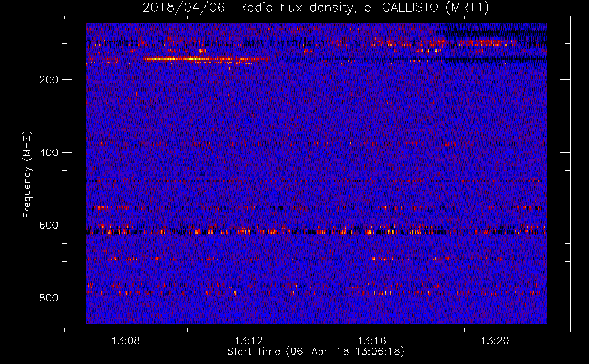Click the 200 frequency tick label

tap(49, 80)
